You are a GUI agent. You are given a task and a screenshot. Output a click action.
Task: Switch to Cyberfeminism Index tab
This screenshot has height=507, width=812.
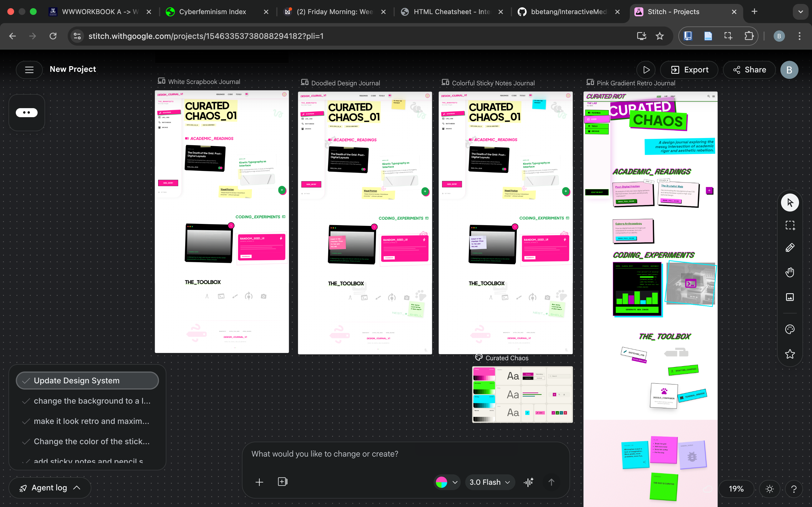coord(212,12)
